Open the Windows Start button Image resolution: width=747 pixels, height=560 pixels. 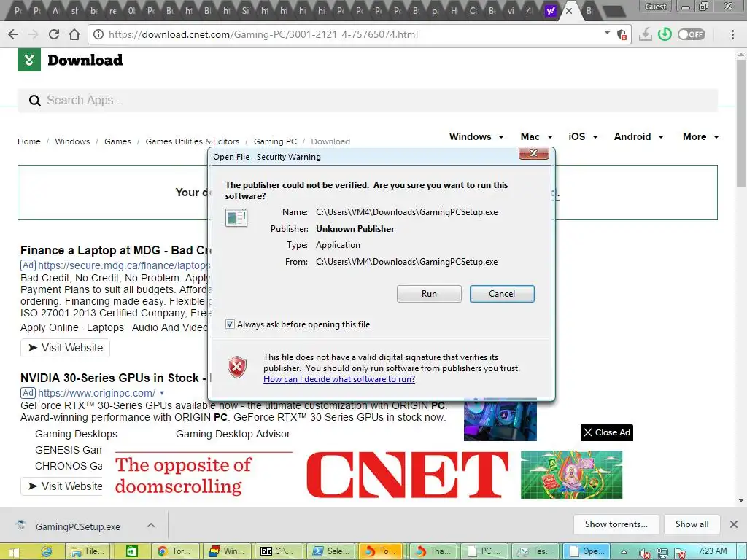coord(14,552)
